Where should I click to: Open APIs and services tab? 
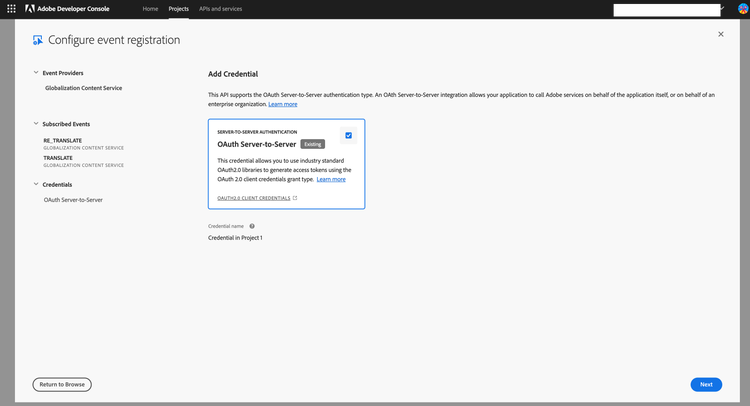[221, 9]
